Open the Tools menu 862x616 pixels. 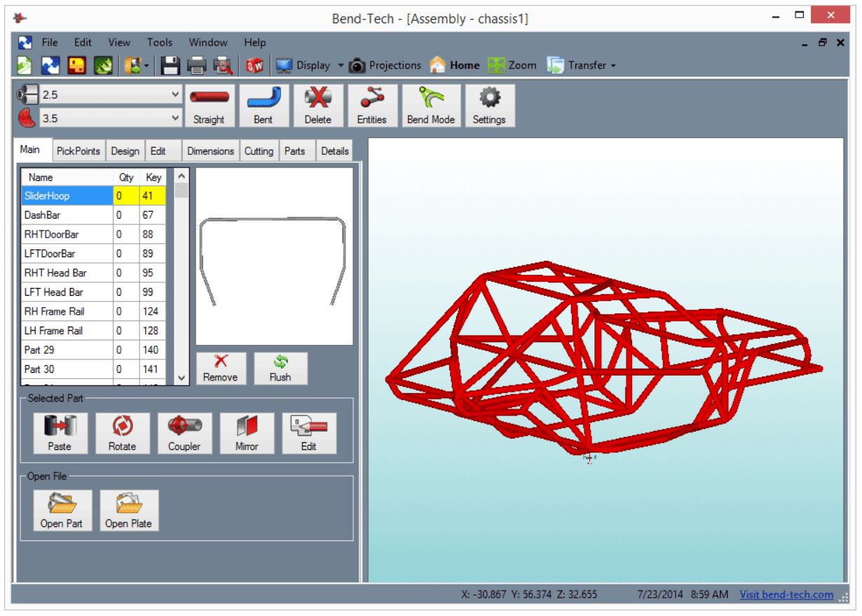click(x=160, y=42)
